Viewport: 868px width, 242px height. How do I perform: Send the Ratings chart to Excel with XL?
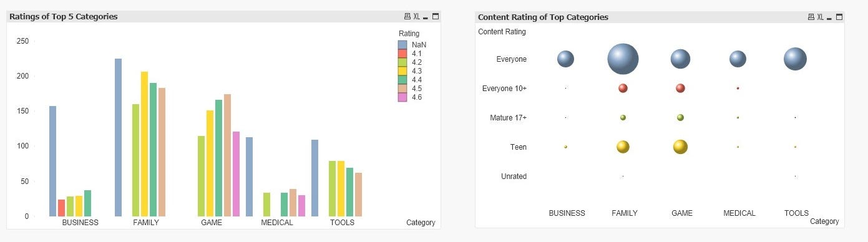pyautogui.click(x=416, y=17)
